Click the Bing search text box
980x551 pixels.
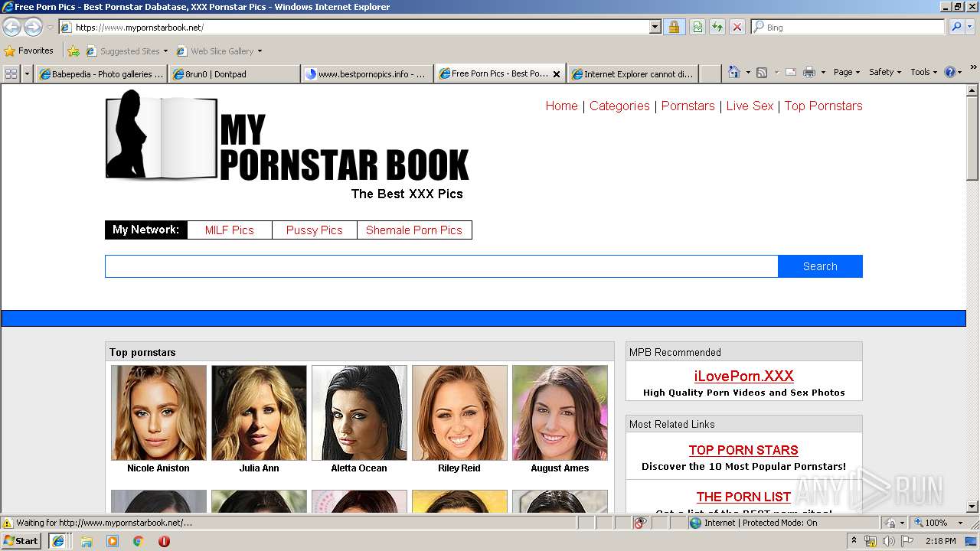pyautogui.click(x=848, y=28)
